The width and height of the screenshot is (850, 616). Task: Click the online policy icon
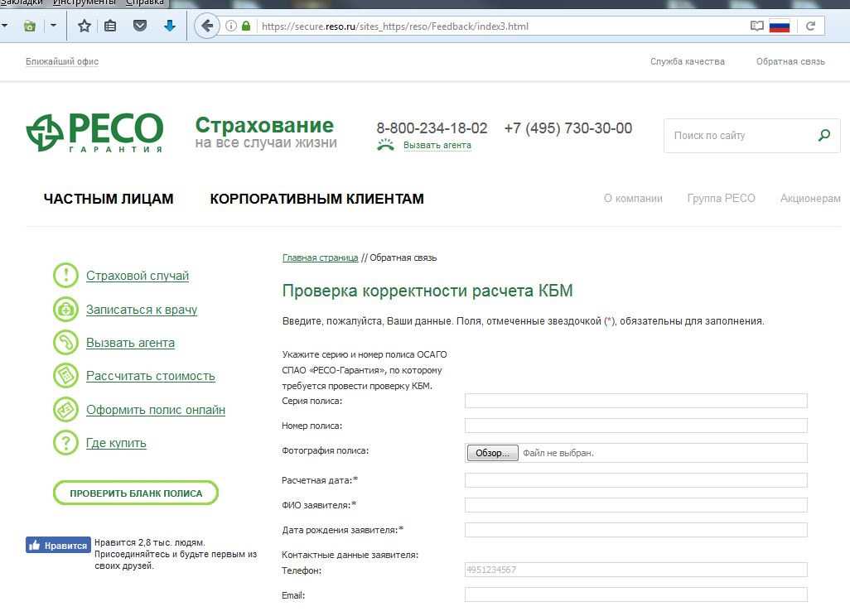tap(65, 410)
